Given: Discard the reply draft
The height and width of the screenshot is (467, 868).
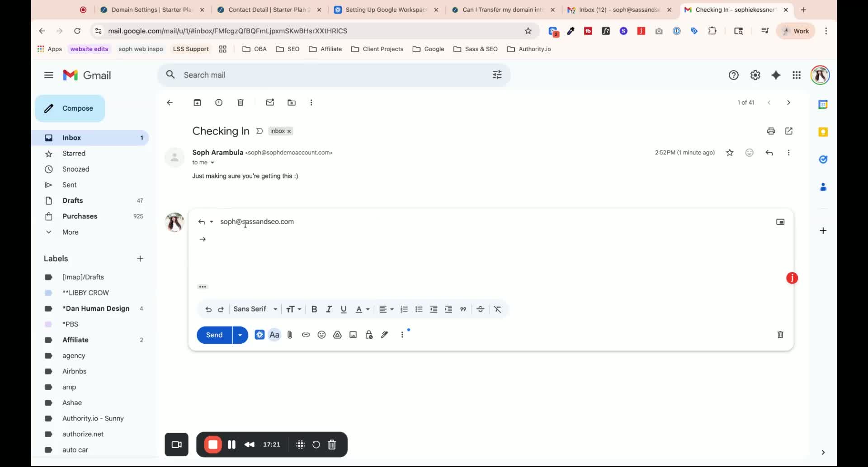Looking at the screenshot, I should (780, 335).
